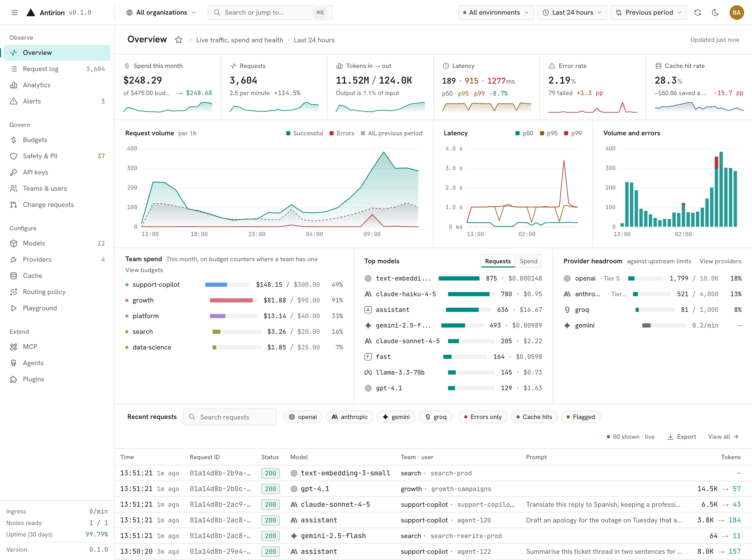Viewport: 752px width, 560px height.
Task: Open the BA user avatar
Action: pos(736,13)
